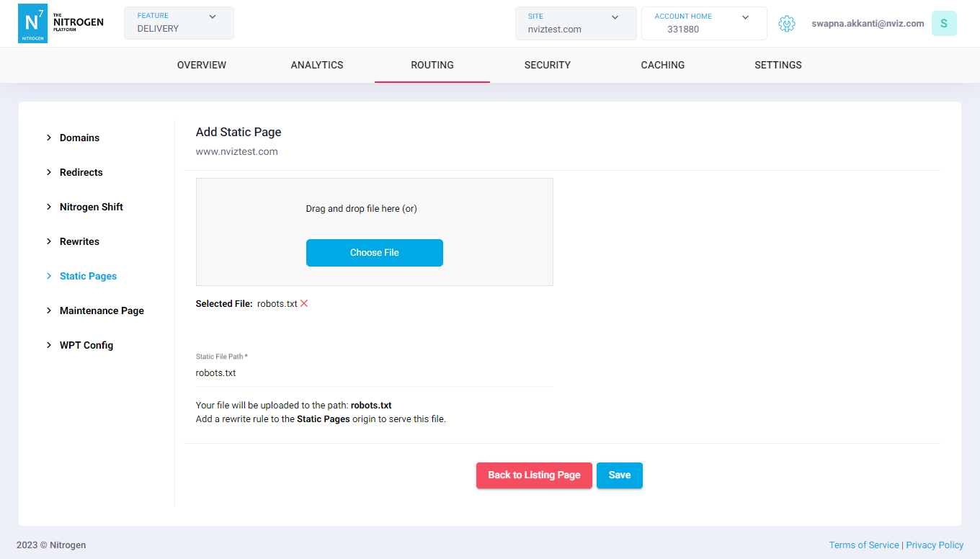Go to the Caching tab
Screen dimensions: 980x559
tap(662, 65)
